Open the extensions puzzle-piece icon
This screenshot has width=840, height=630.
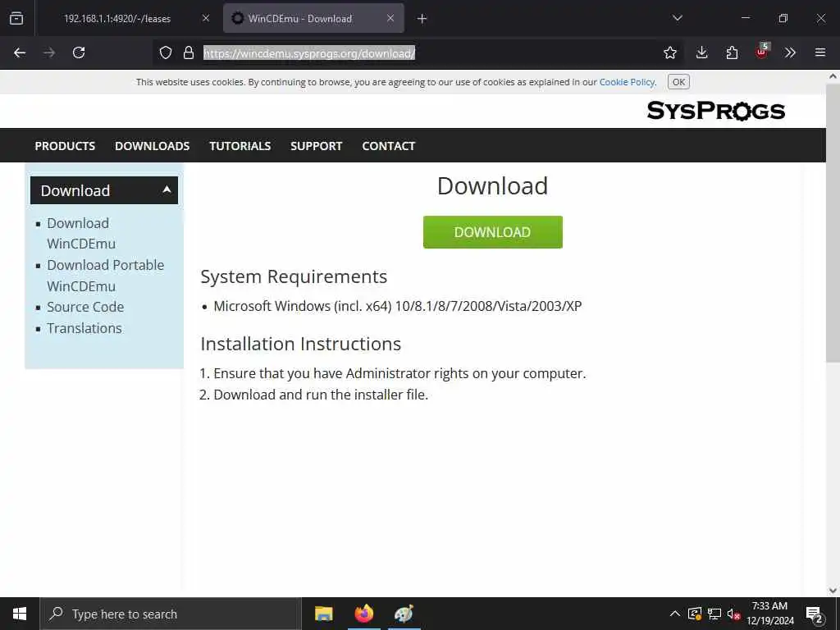(x=732, y=52)
